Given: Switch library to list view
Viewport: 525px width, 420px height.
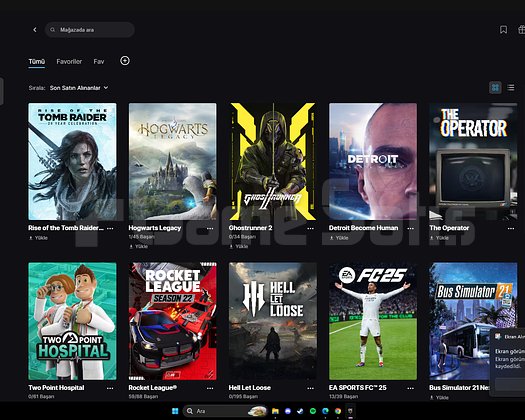Looking at the screenshot, I should 511,88.
